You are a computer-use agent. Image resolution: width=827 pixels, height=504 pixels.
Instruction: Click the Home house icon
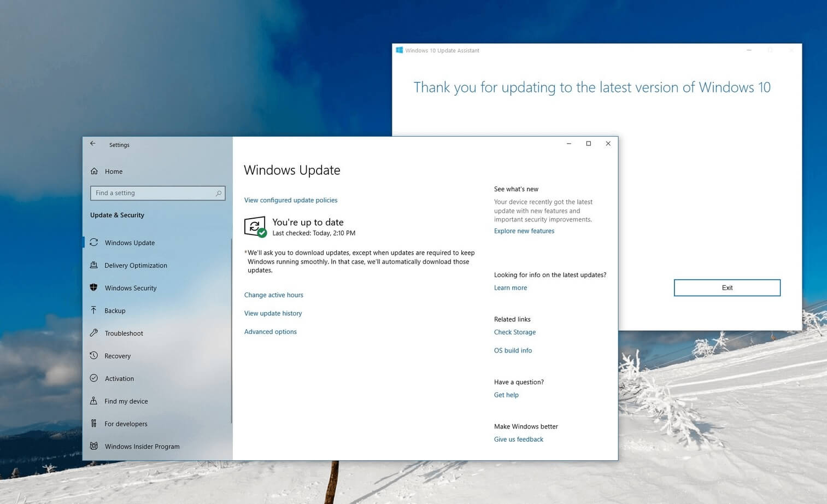pos(94,171)
